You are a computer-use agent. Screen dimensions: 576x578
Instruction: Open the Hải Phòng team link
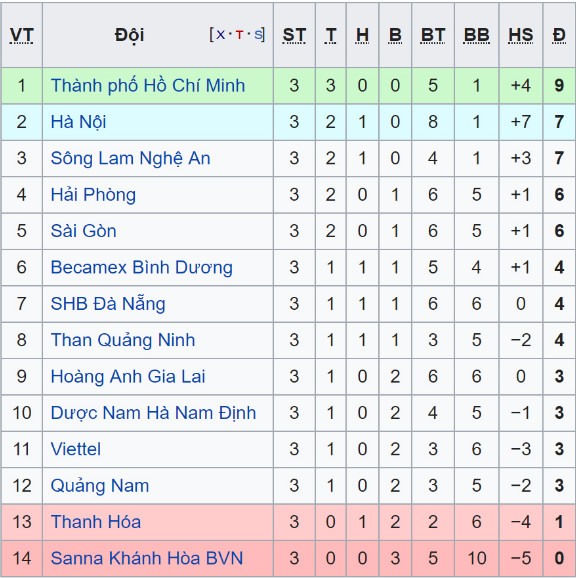pos(93,195)
